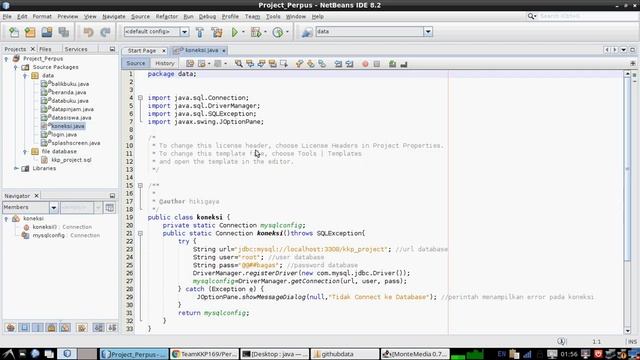The width and height of the screenshot is (640, 360).
Task: Click the Build Project hammer icon
Action: tap(200, 32)
